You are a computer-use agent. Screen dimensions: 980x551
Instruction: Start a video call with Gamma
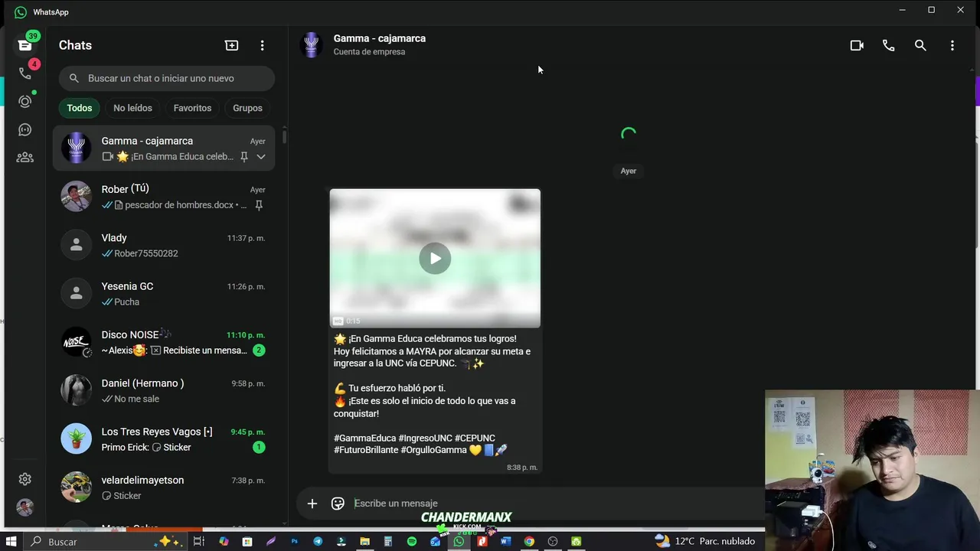(x=857, y=46)
